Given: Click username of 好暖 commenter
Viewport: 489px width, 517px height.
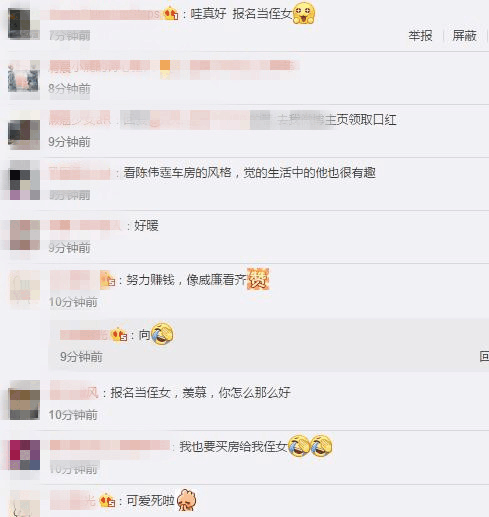Looking at the screenshot, I should pos(85,225).
